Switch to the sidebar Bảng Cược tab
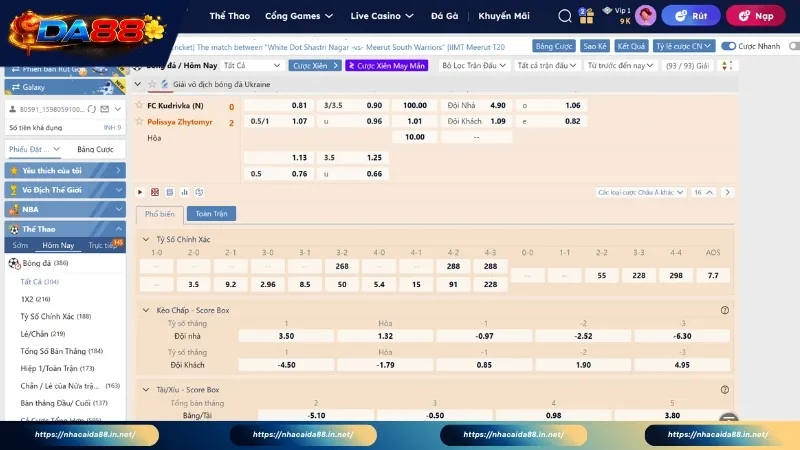Image resolution: width=800 pixels, height=450 pixels. coord(95,149)
